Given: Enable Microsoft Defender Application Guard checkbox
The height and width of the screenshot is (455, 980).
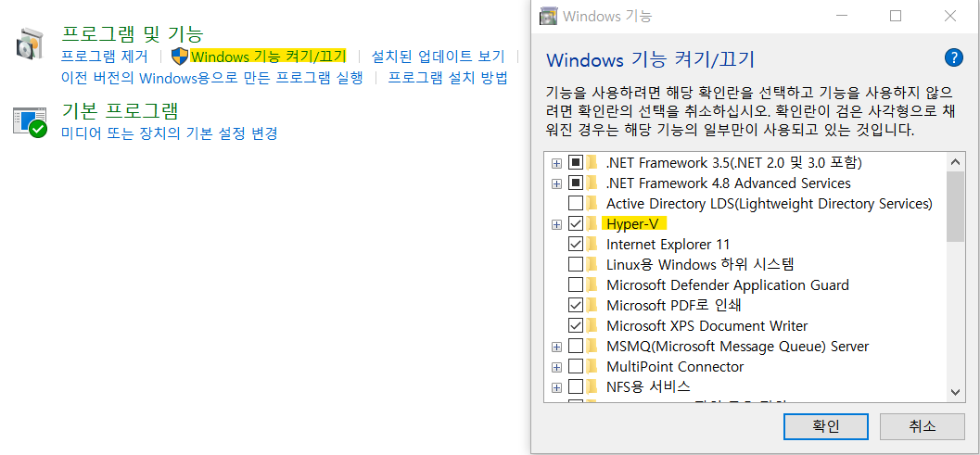Looking at the screenshot, I should tap(576, 285).
